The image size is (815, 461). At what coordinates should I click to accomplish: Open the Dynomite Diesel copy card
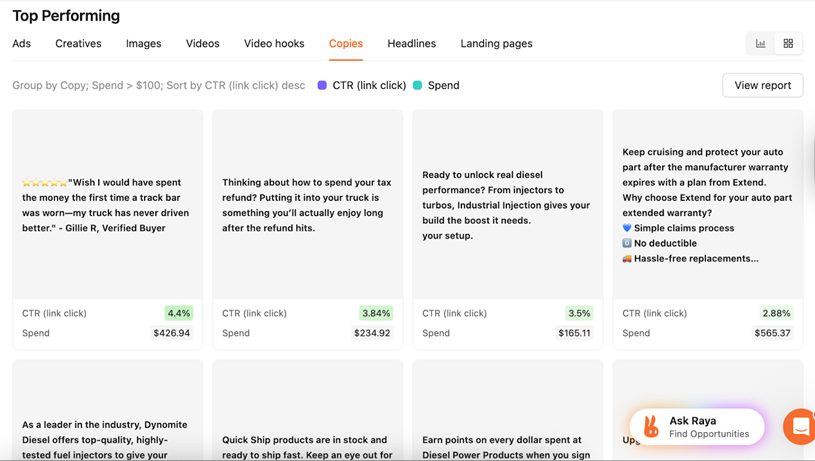pyautogui.click(x=108, y=410)
